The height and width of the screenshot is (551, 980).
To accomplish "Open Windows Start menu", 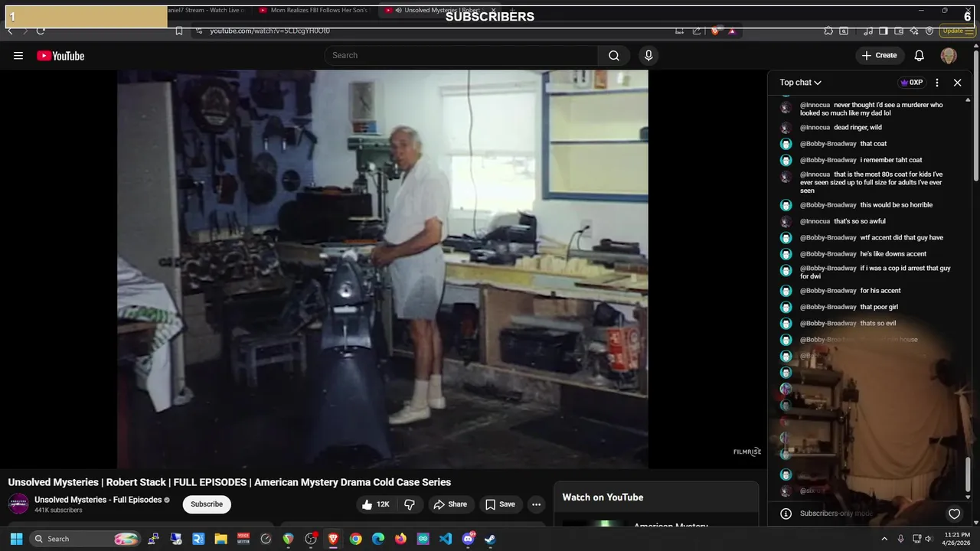I will (x=16, y=539).
